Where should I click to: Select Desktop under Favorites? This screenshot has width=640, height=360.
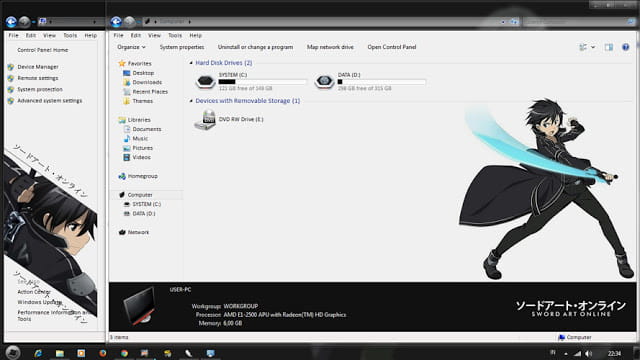(143, 73)
